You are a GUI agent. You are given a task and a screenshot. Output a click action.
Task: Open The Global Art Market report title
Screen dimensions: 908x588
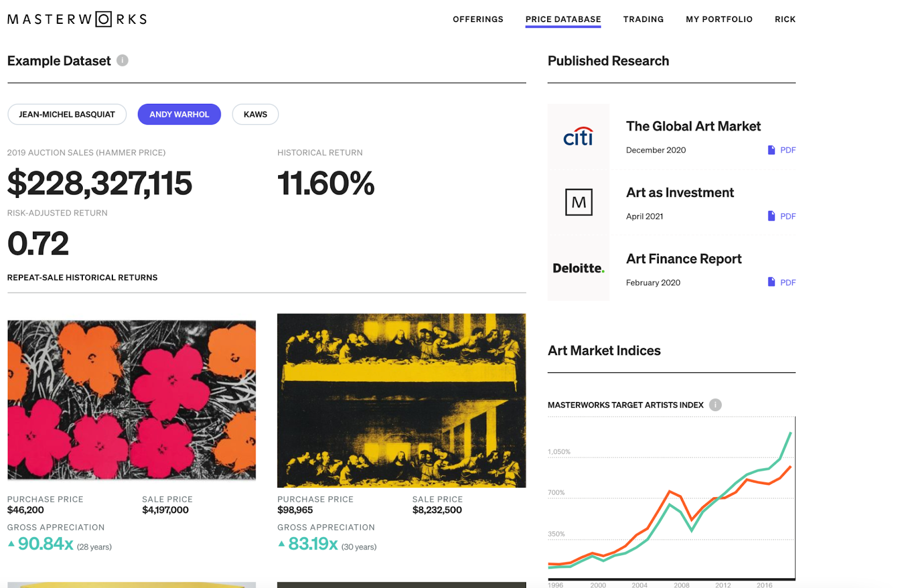(x=693, y=126)
